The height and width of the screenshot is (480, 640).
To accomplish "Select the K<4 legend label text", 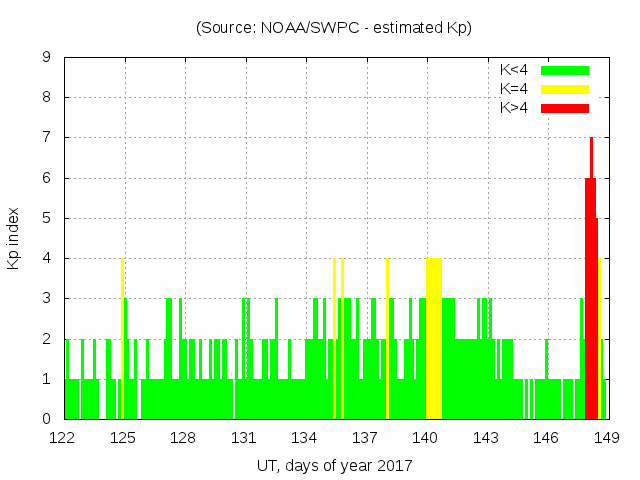I will [515, 70].
